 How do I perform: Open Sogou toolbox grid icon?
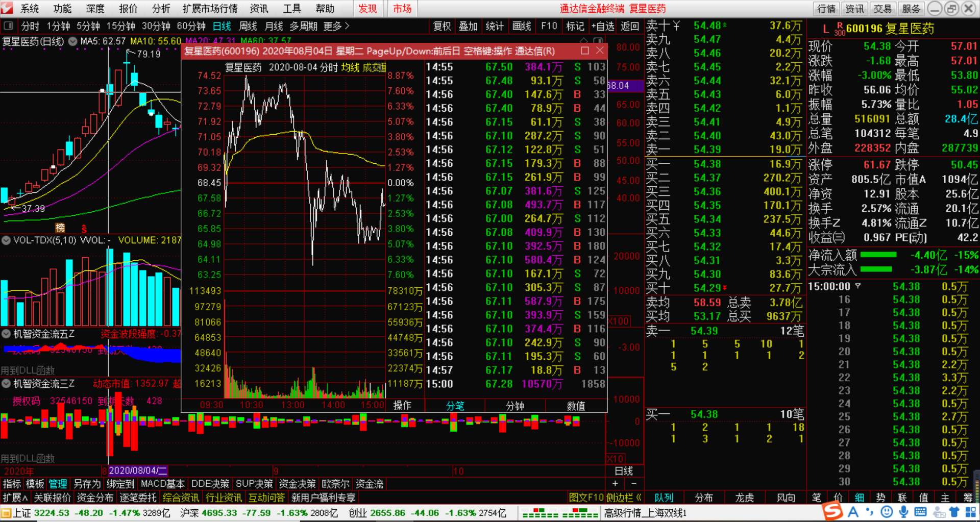click(970, 512)
